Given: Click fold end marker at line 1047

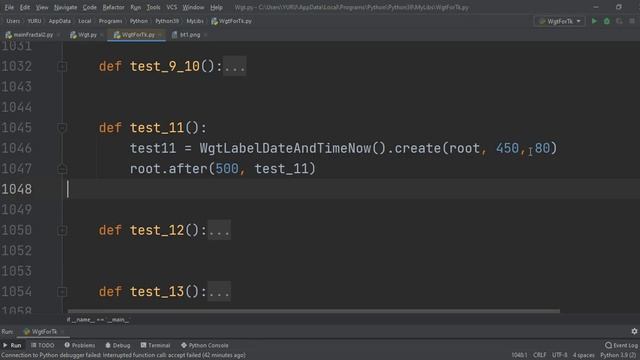Looking at the screenshot, I should (62, 169).
